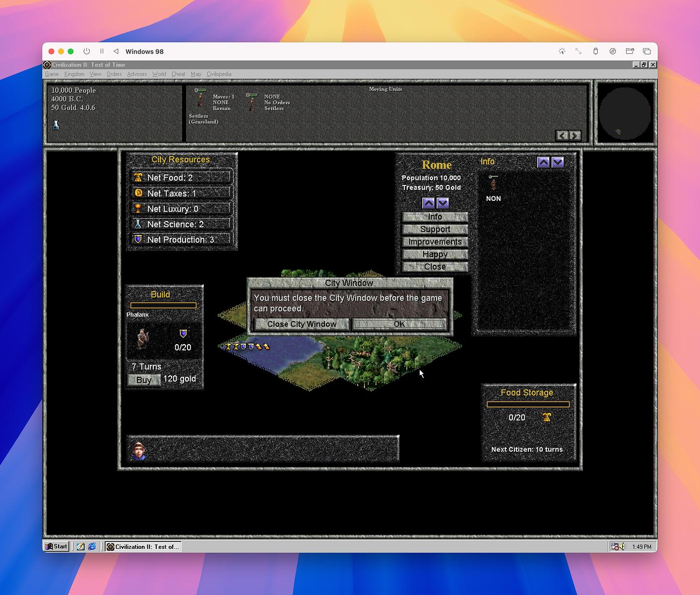Viewport: 700px width, 595px height.
Task: Pause the Windows 98 virtual machine
Action: coord(102,51)
